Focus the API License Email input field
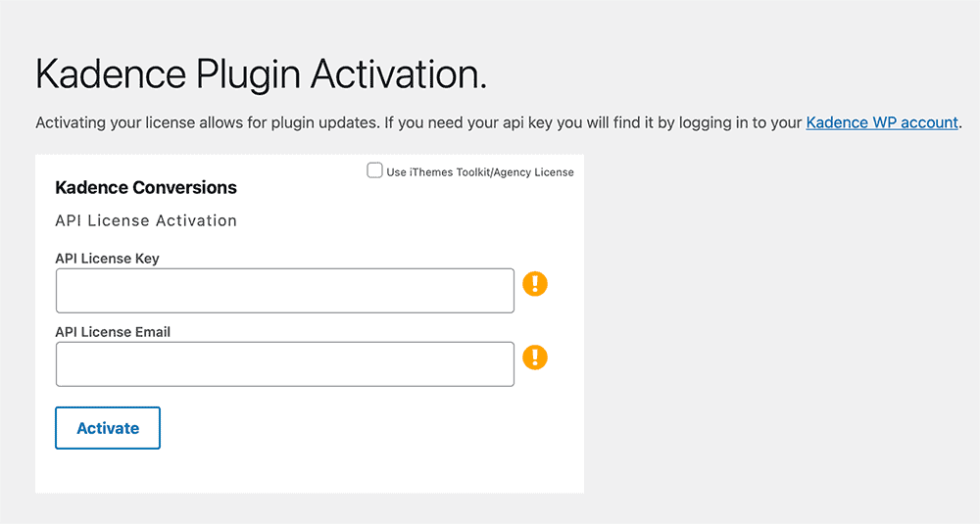This screenshot has height=524, width=980. (284, 364)
